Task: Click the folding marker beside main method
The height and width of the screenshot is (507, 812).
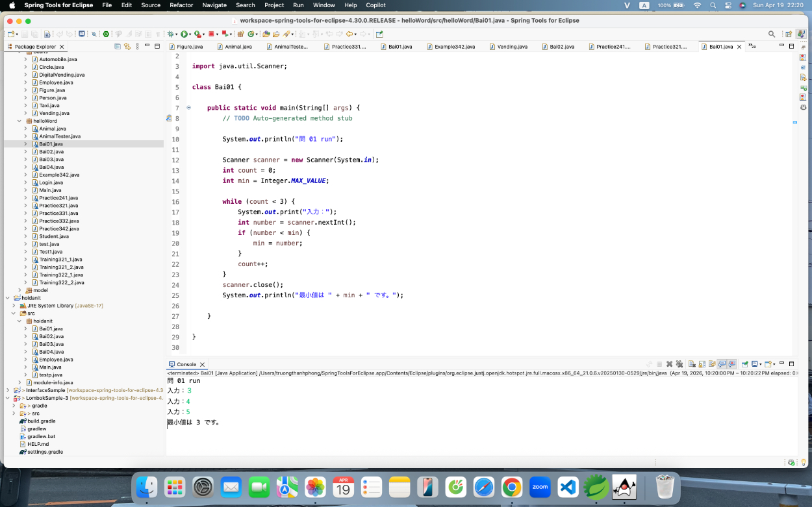Action: point(188,108)
